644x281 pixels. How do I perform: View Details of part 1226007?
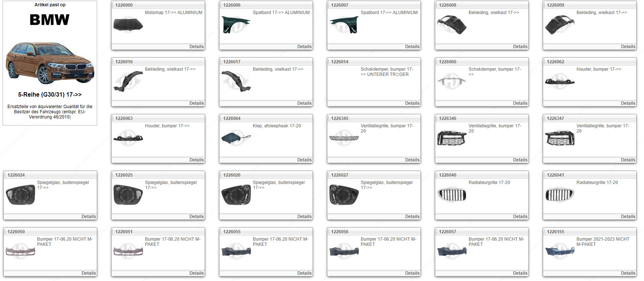(412, 47)
